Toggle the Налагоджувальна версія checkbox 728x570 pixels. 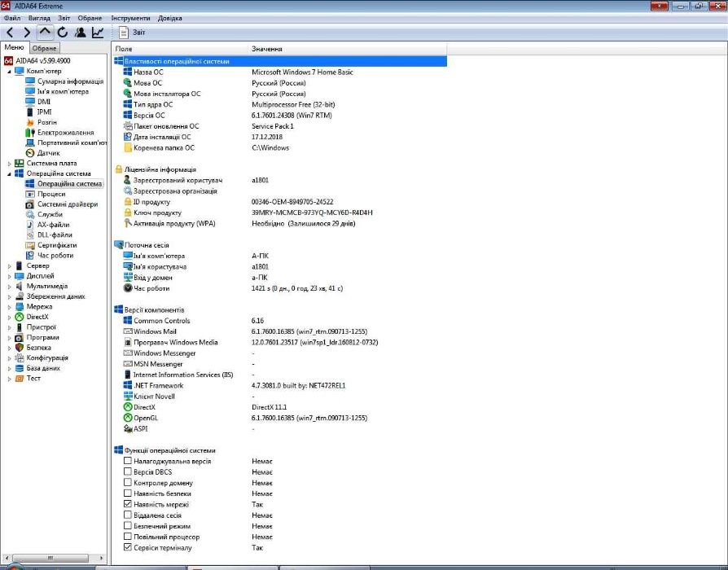(x=128, y=461)
